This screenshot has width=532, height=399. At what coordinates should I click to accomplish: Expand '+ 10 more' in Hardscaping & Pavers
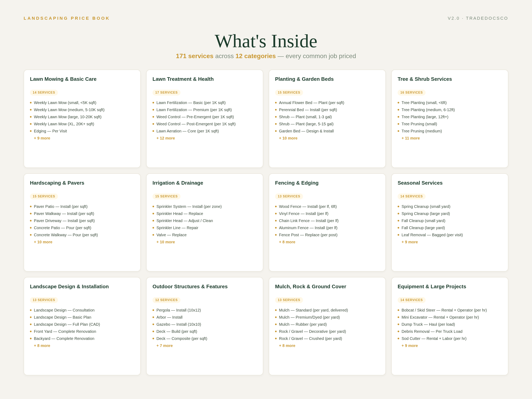click(43, 242)
